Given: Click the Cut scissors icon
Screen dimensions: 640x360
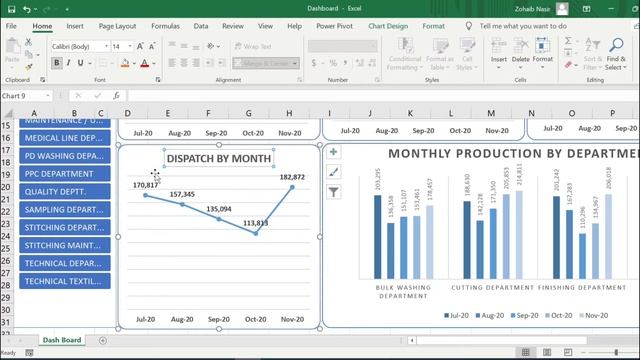Looking at the screenshot, I should pyautogui.click(x=28, y=42).
